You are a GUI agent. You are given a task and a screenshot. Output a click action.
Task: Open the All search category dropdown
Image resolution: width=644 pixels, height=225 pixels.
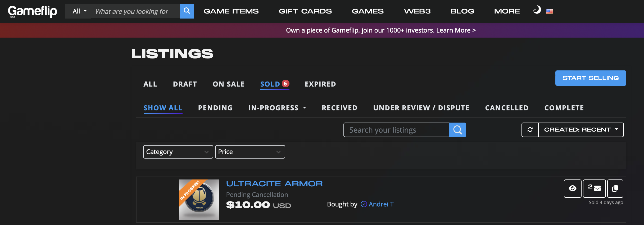(x=80, y=11)
